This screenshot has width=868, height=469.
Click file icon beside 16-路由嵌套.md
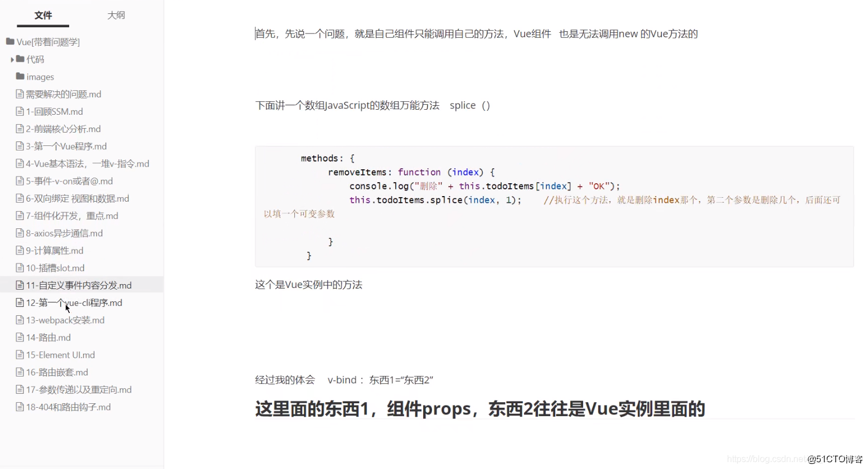tap(20, 372)
